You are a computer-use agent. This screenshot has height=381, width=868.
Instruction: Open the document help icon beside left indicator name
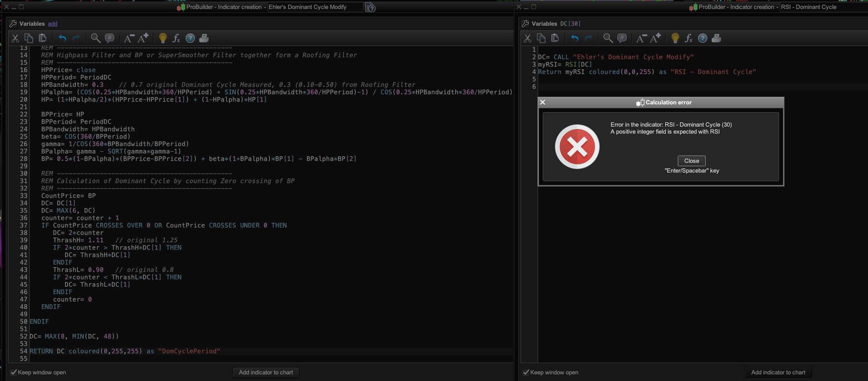click(x=370, y=7)
